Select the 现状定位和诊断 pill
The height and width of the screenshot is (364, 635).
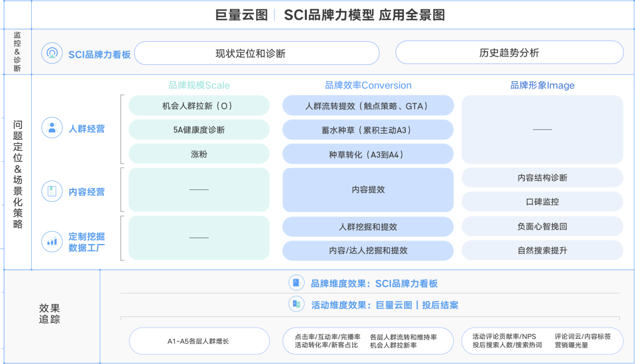[257, 53]
